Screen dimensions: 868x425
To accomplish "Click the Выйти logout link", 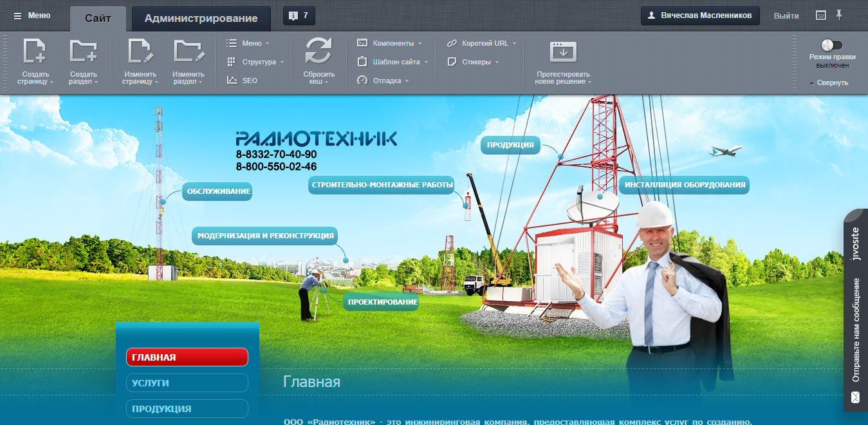I will (786, 16).
